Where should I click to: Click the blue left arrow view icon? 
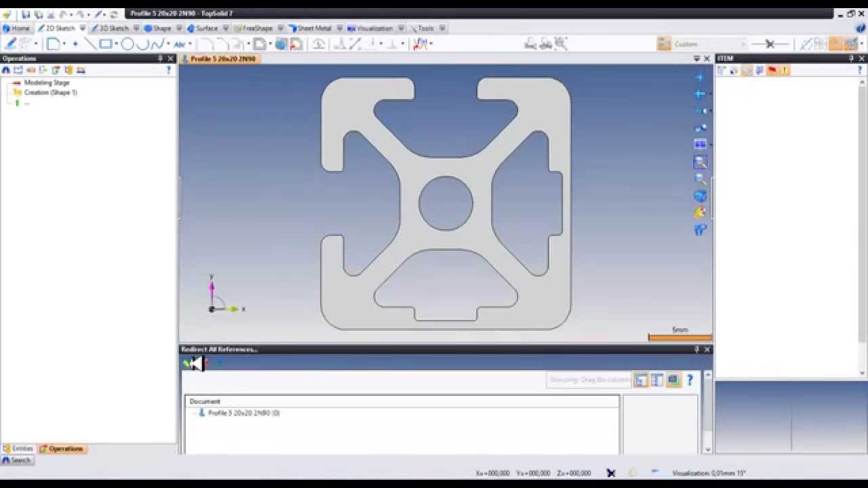click(x=701, y=94)
